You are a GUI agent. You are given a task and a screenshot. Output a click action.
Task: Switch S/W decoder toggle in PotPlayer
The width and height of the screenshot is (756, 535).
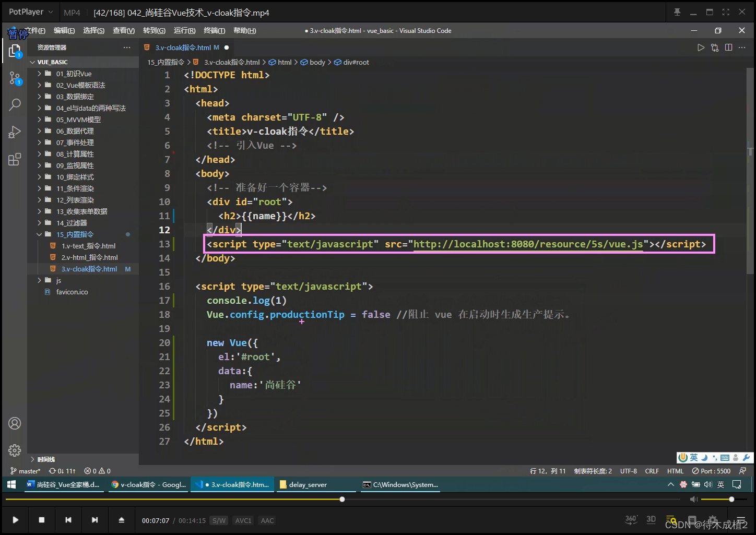coord(219,520)
